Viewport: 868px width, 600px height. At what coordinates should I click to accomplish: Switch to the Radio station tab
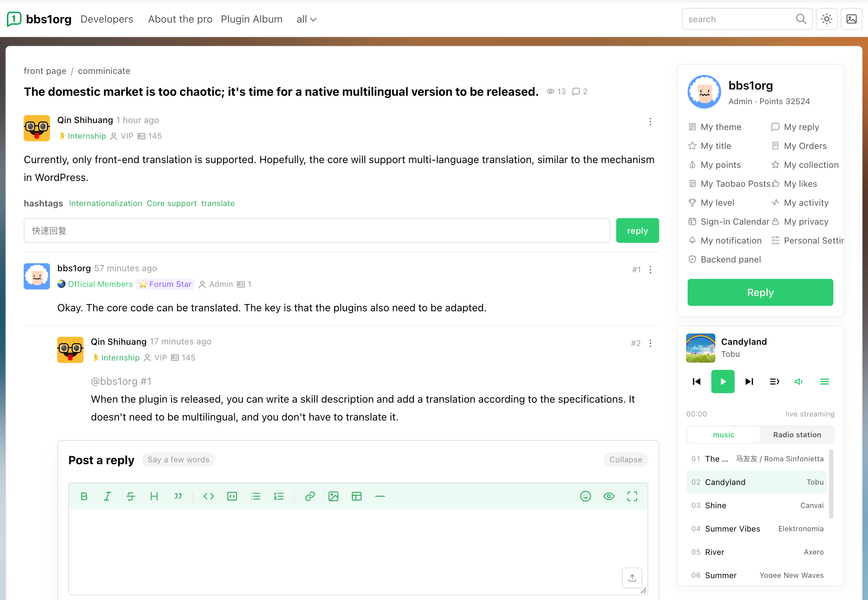click(797, 435)
